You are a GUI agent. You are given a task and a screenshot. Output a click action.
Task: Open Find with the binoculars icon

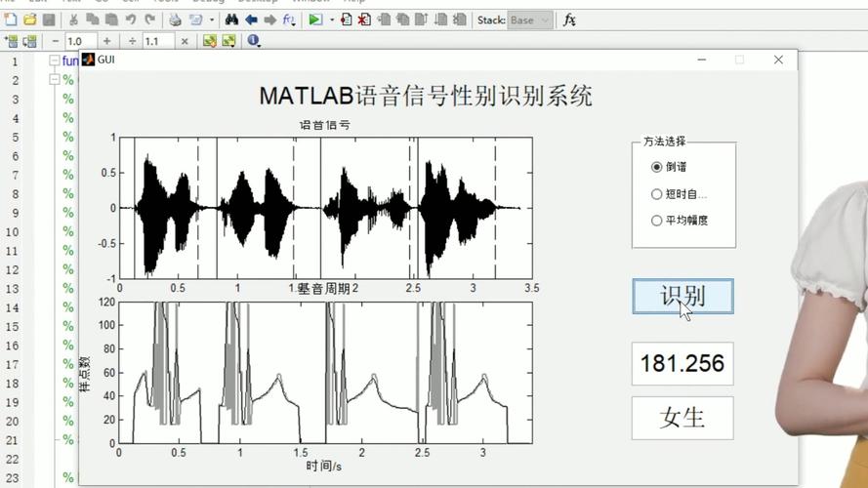(231, 20)
